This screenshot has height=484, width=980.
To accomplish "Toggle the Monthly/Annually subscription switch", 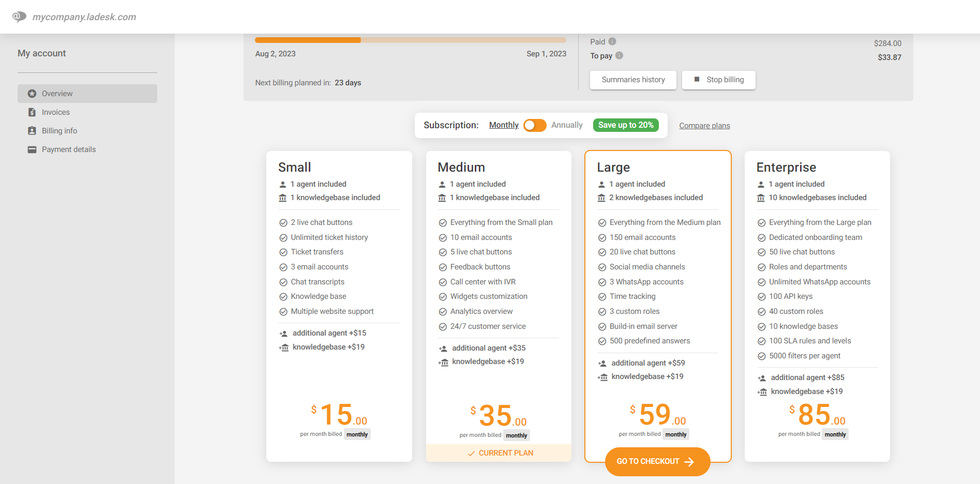I will click(535, 125).
